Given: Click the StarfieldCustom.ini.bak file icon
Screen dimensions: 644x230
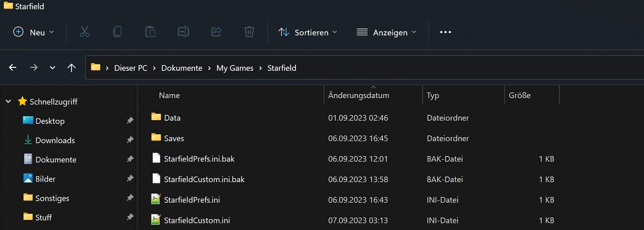Looking at the screenshot, I should (x=156, y=179).
